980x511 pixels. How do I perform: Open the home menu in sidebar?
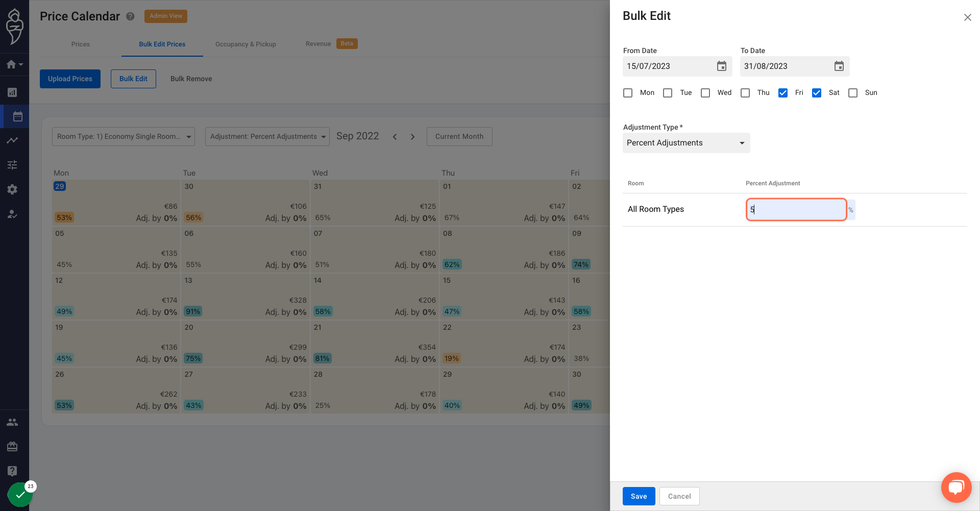[x=14, y=64]
